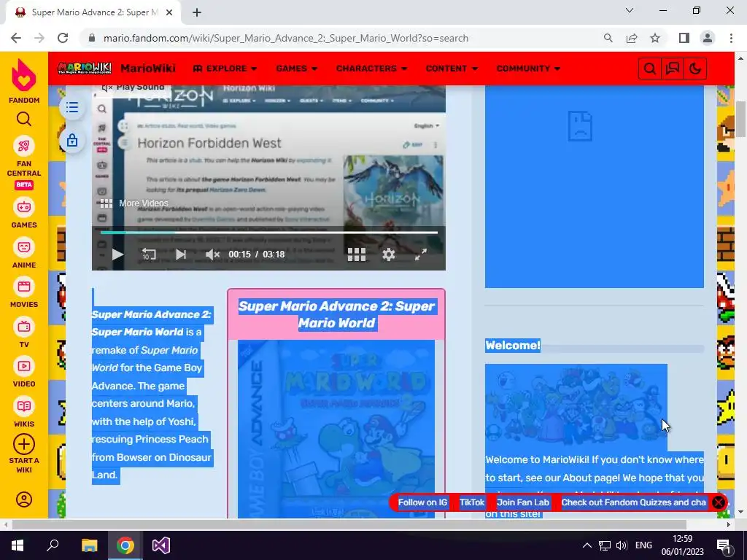
Task: Open the tab search chevron
Action: 630,10
